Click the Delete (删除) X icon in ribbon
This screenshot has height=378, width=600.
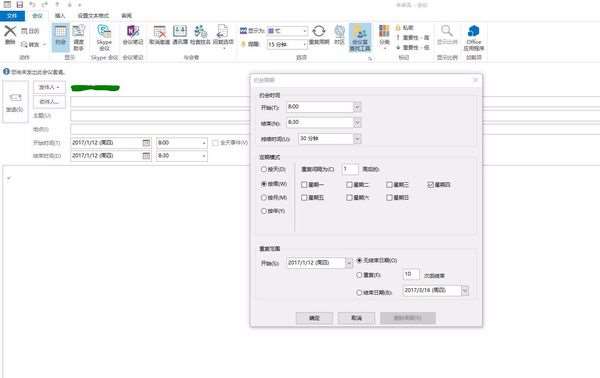[10, 31]
